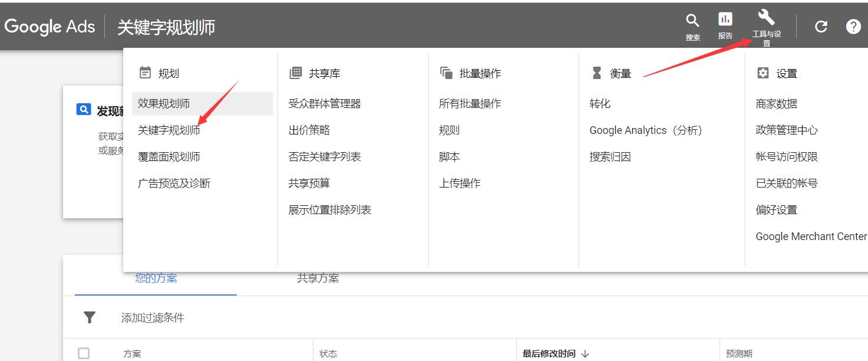The image size is (868, 361).
Task: Sort by 最后修改时间 down arrow
Action: [585, 354]
